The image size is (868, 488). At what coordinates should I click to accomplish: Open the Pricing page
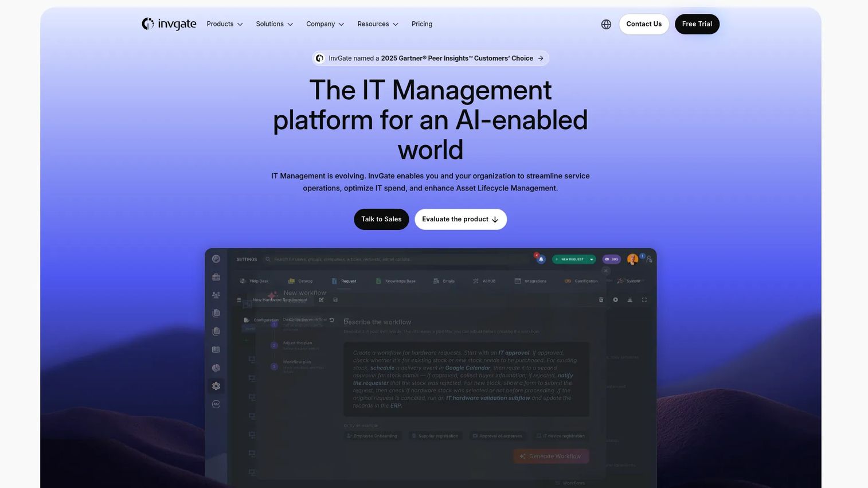point(422,24)
